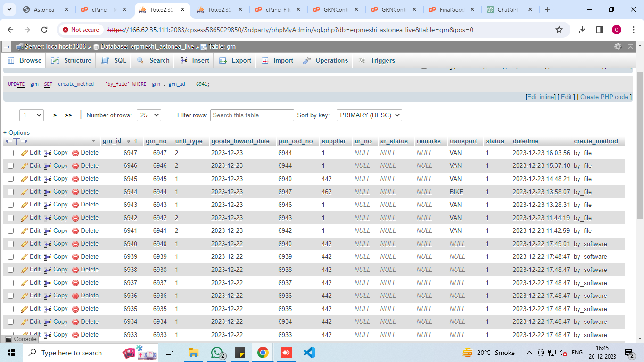This screenshot has width=644, height=362.
Task: Open Windows Start menu
Action: tap(11, 353)
